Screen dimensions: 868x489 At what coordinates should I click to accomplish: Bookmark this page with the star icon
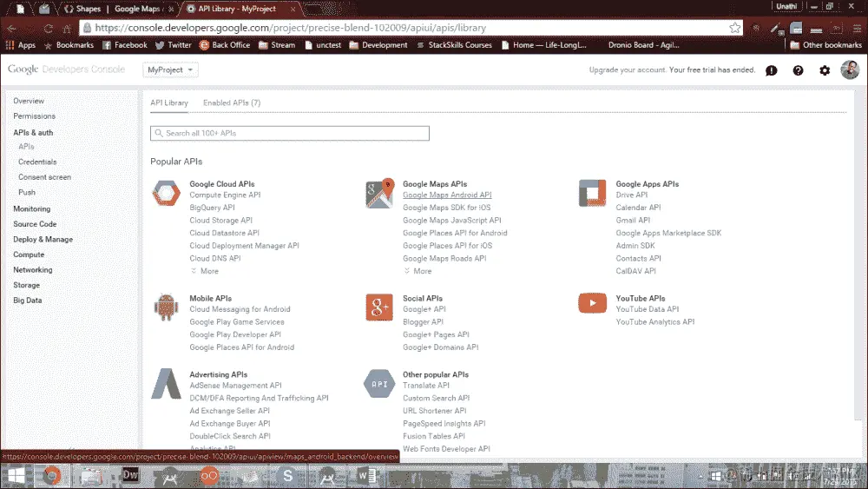(734, 28)
